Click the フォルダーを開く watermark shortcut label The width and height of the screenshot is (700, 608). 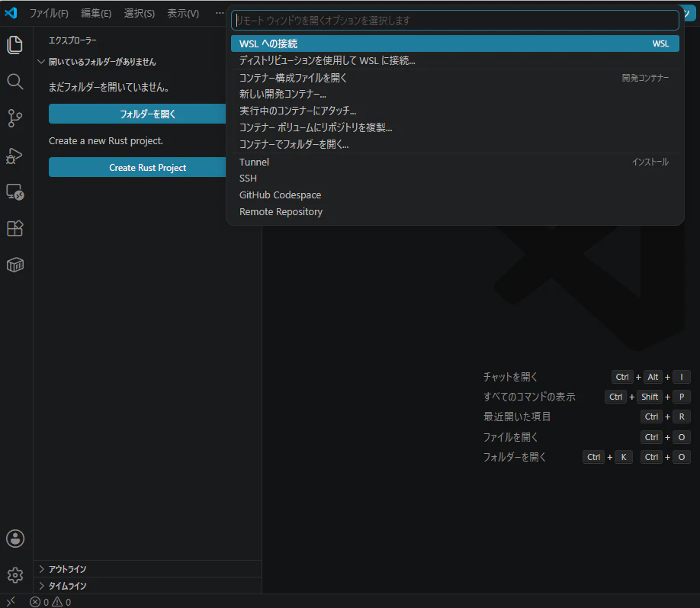tap(514, 457)
